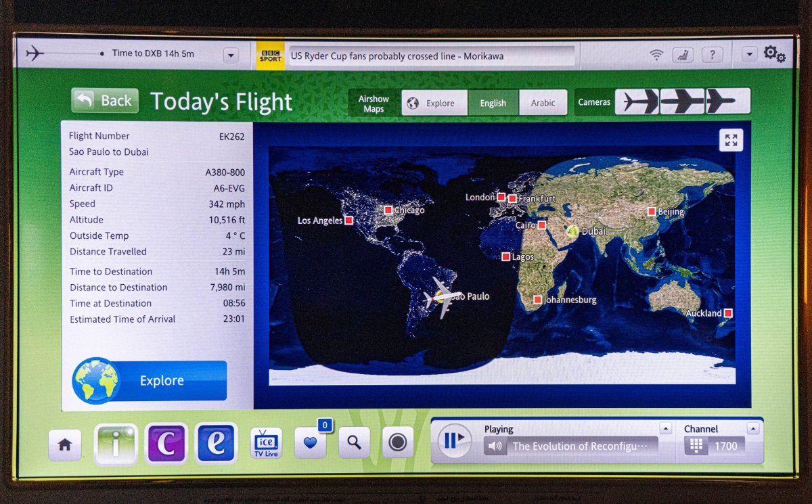Click the Chicago city marker
This screenshot has width=812, height=504.
point(388,210)
